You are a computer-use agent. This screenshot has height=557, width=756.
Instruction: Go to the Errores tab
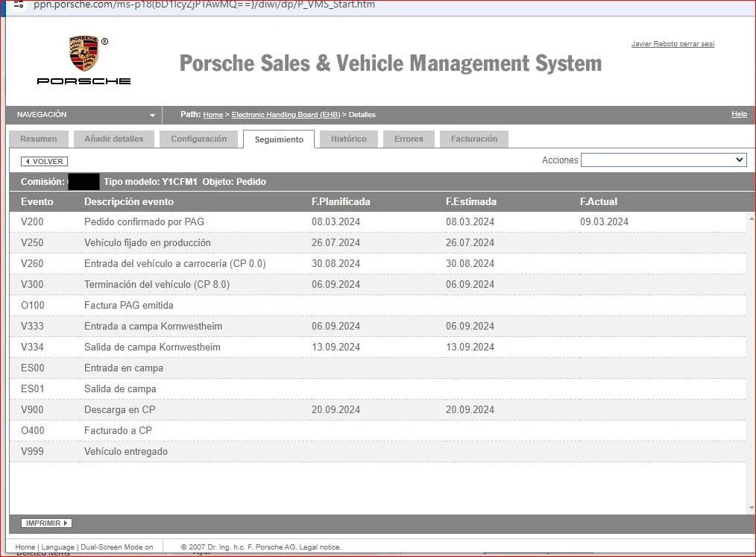pos(409,139)
